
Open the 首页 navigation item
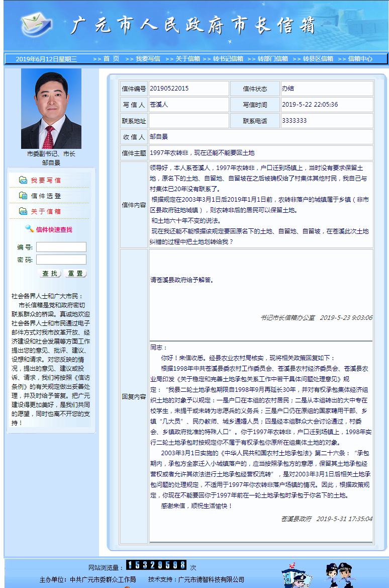(x=111, y=58)
